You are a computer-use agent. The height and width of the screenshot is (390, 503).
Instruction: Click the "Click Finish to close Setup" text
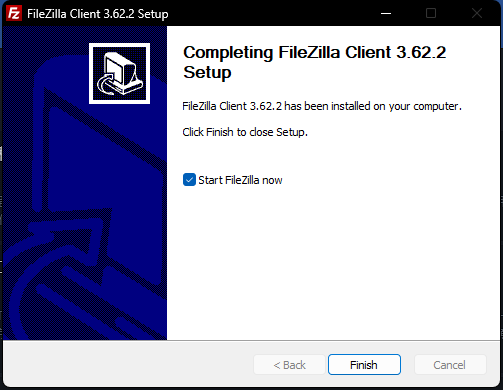pyautogui.click(x=245, y=132)
